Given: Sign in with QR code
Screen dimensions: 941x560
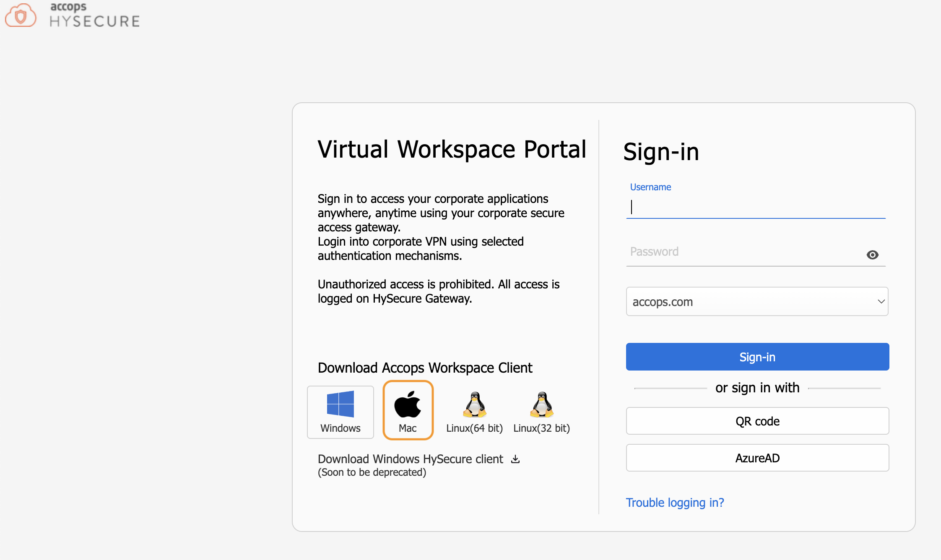Looking at the screenshot, I should coord(757,421).
